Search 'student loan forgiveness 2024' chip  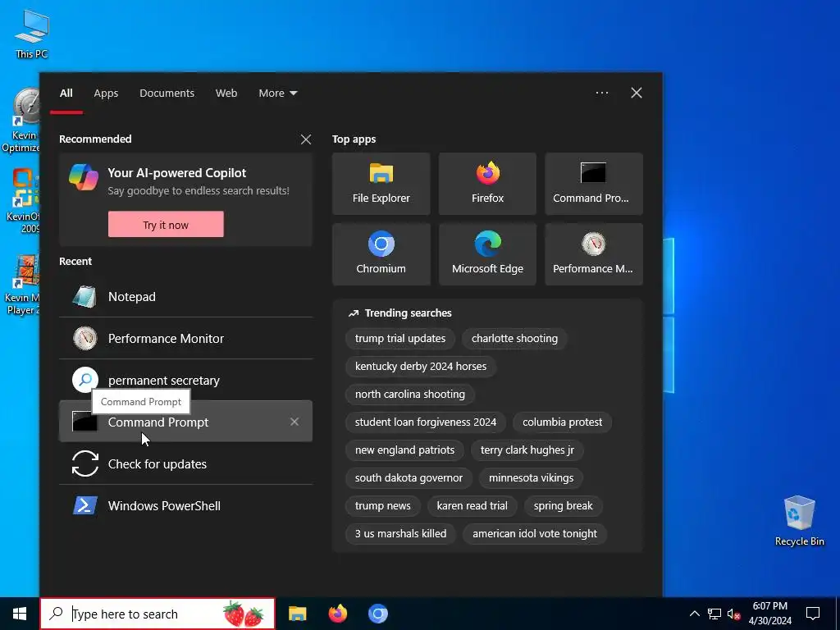tap(426, 422)
